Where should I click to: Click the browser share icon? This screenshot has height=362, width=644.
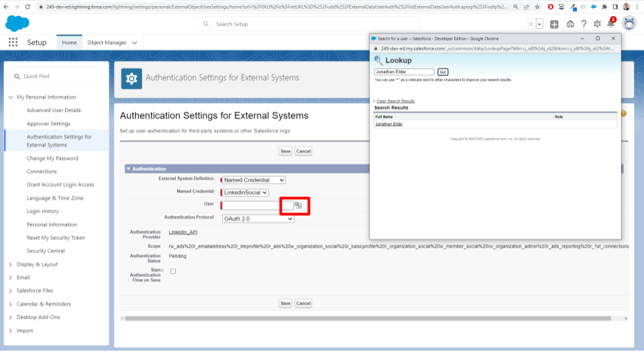point(527,7)
